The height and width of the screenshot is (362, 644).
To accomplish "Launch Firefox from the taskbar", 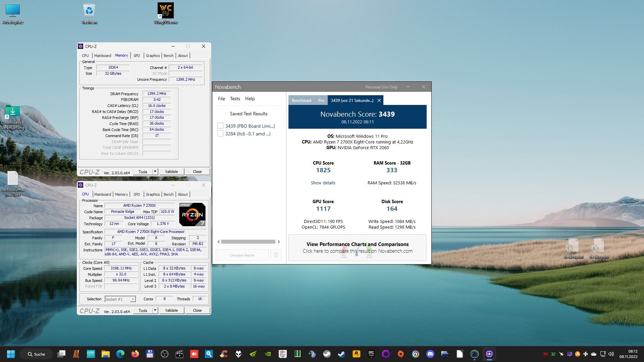I will 135,354.
